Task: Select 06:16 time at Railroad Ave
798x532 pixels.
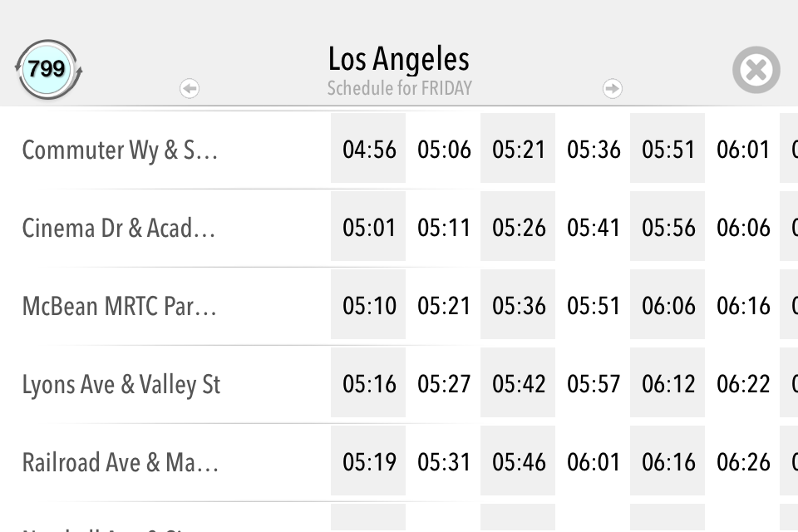Action: pos(668,462)
